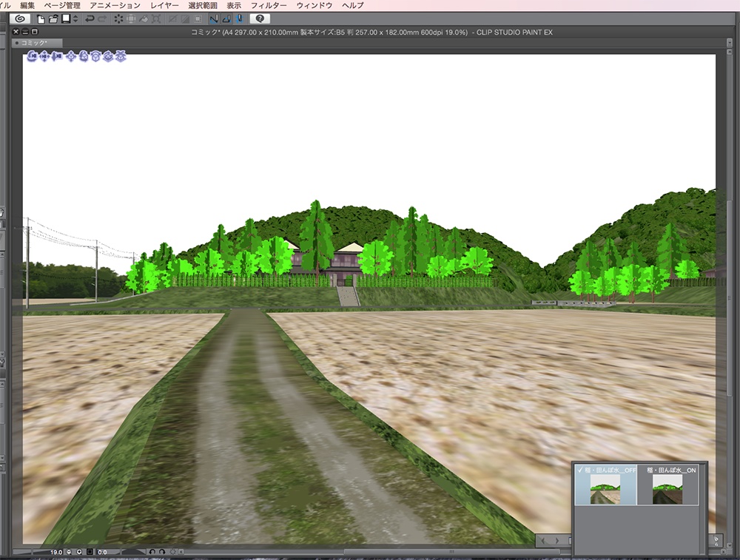Open CLIP STUDIO via the logo icon on toolbar
The height and width of the screenshot is (560, 740).
20,19
